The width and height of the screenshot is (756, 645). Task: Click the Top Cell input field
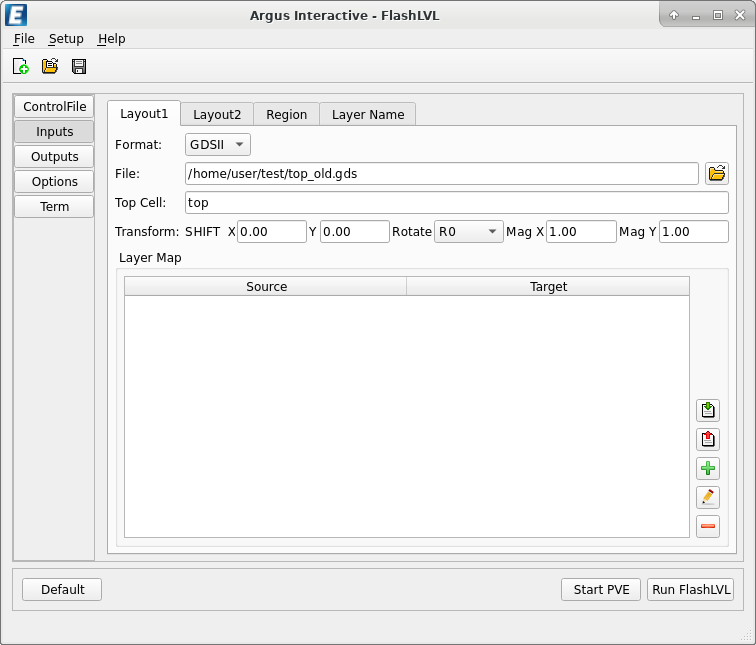coord(456,203)
